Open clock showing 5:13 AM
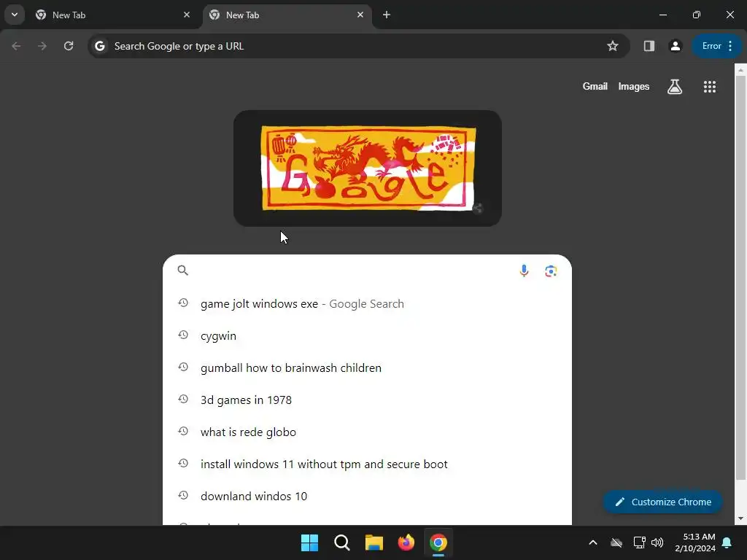 (x=695, y=542)
